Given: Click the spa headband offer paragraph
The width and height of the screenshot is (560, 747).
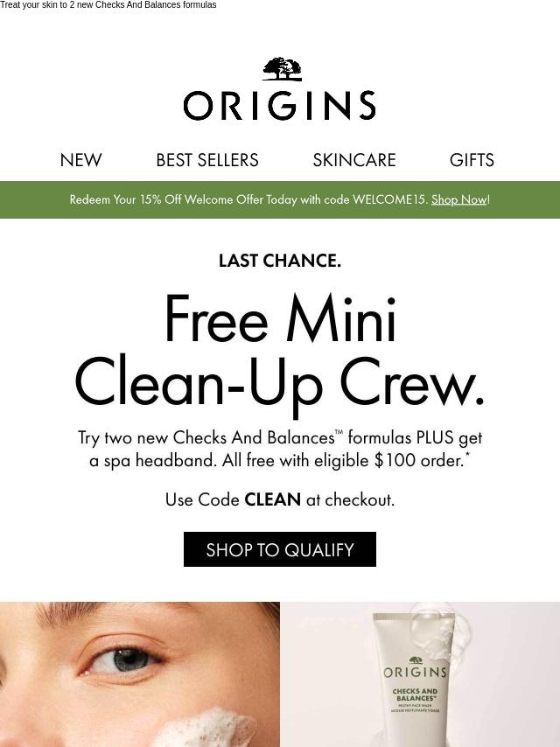Looking at the screenshot, I should click(280, 449).
